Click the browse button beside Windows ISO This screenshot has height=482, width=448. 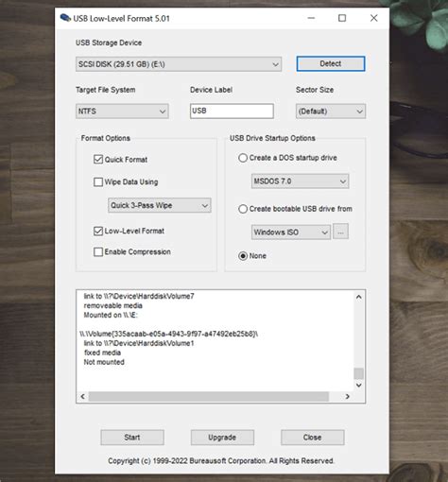coord(340,232)
